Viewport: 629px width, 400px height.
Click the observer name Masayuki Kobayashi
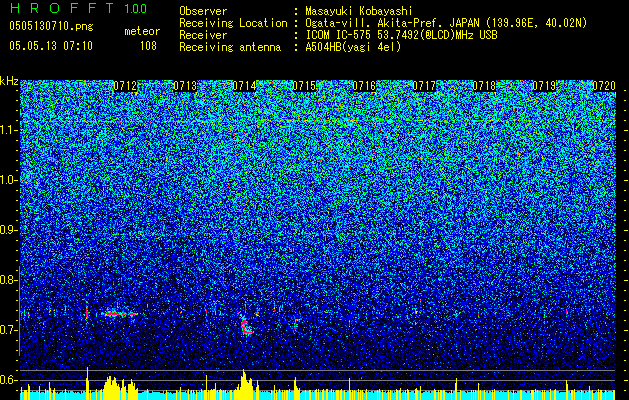(x=359, y=11)
